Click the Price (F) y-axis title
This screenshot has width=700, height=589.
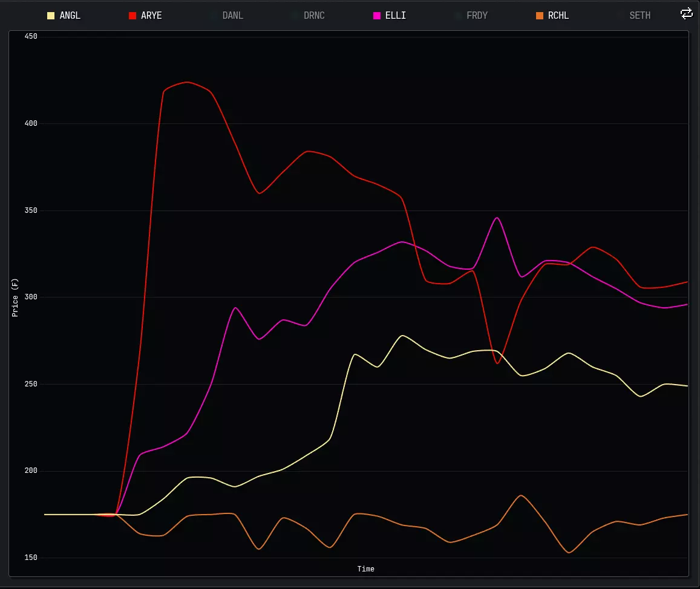point(15,298)
